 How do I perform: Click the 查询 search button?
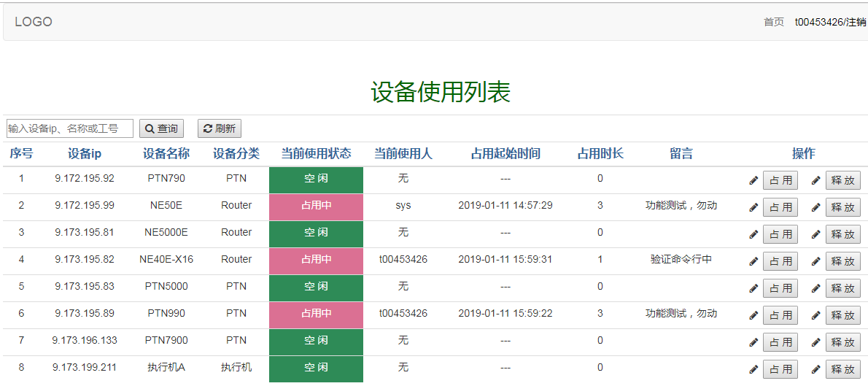[161, 128]
